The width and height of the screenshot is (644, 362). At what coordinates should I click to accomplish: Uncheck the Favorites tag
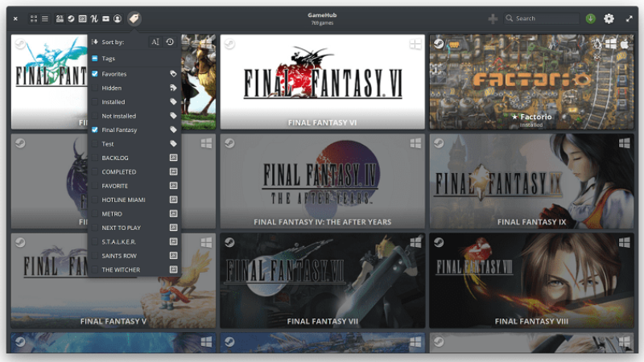tap(95, 74)
